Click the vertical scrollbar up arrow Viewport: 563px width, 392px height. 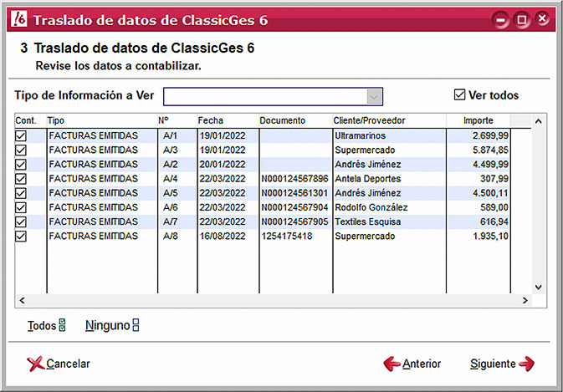(x=538, y=121)
